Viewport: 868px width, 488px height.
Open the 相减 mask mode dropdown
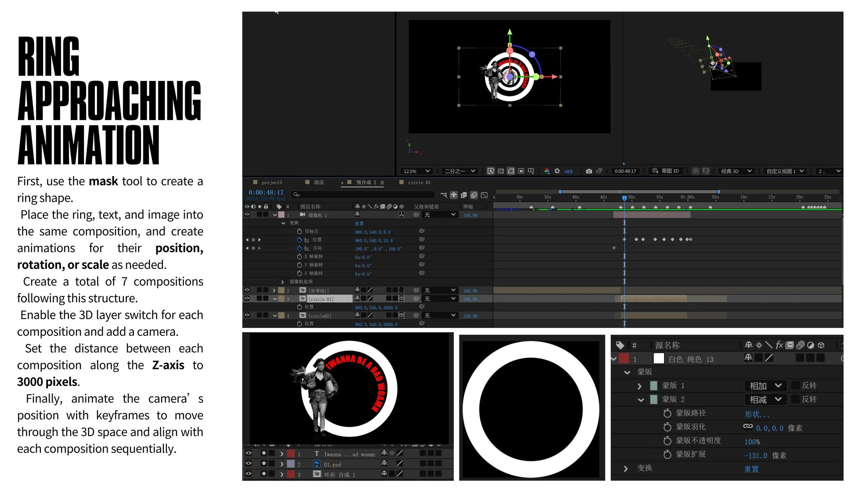click(765, 399)
